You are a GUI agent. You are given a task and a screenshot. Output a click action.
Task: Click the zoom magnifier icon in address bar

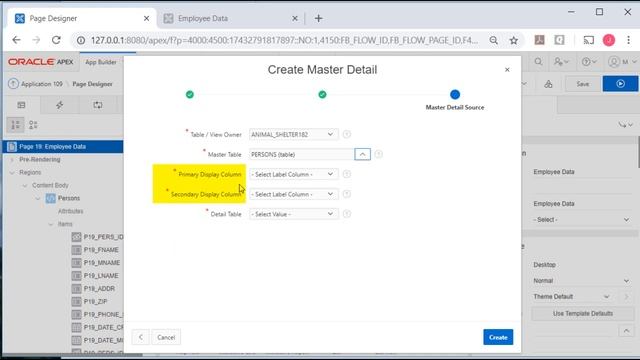[x=493, y=40]
